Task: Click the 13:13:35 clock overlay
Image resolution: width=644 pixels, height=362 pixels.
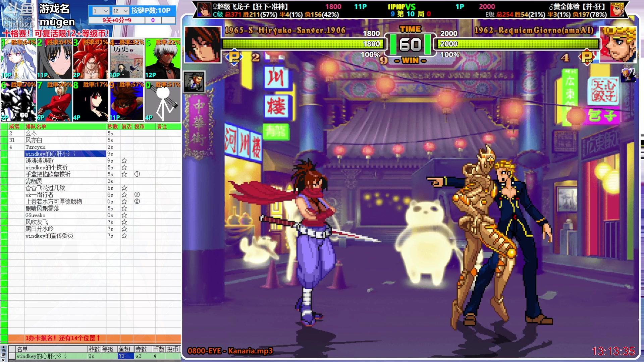Action: (613, 351)
